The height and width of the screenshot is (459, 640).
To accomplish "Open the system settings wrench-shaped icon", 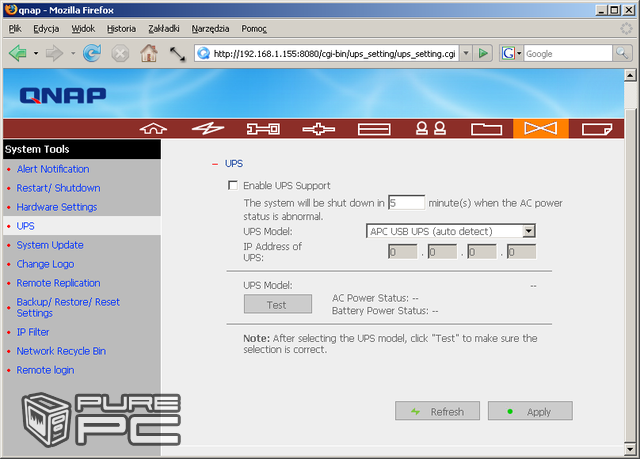I will (x=263, y=129).
